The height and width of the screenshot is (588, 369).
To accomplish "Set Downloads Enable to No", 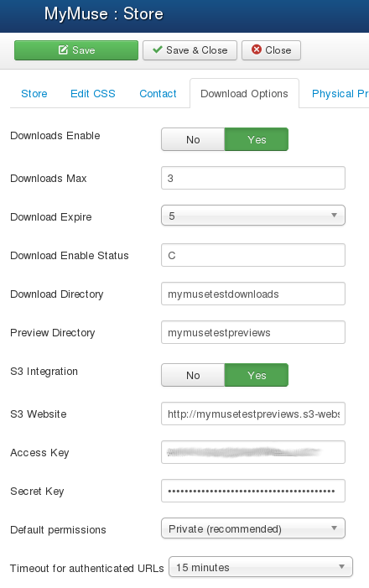I will tap(193, 139).
